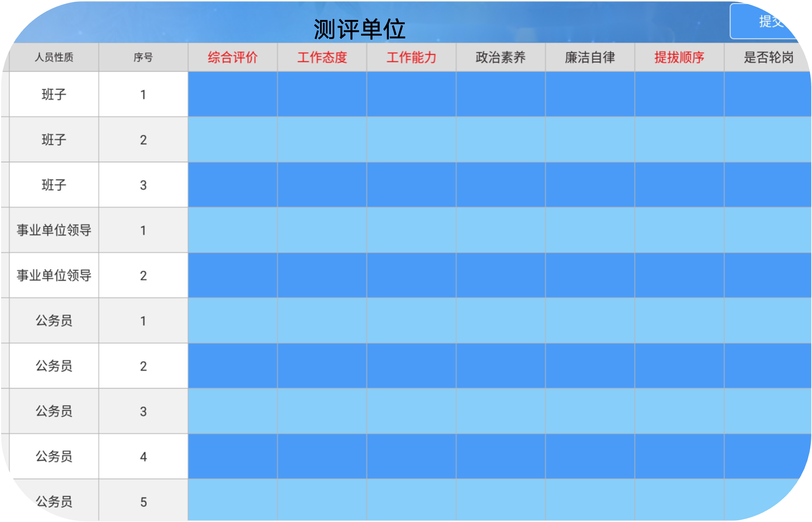The image size is (812, 522).
Task: Open 工作能力 cell for 班子 2
Action: 411,139
